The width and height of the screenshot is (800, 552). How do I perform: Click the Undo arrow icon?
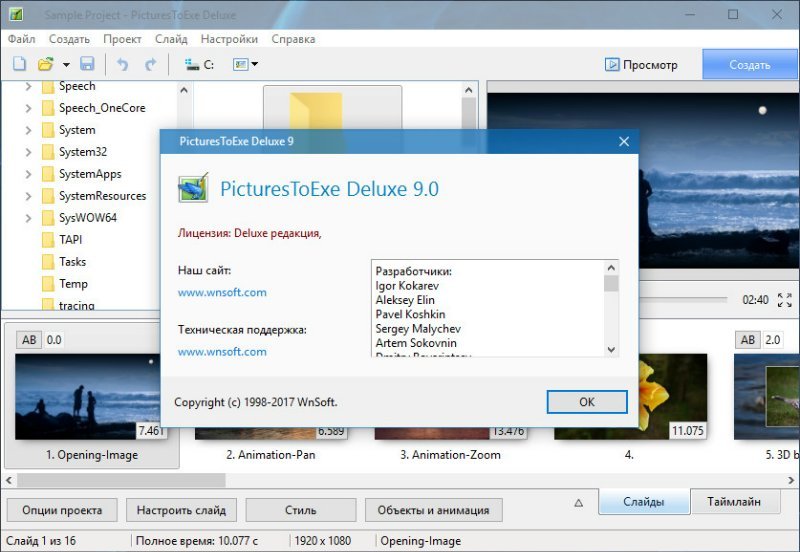point(122,64)
